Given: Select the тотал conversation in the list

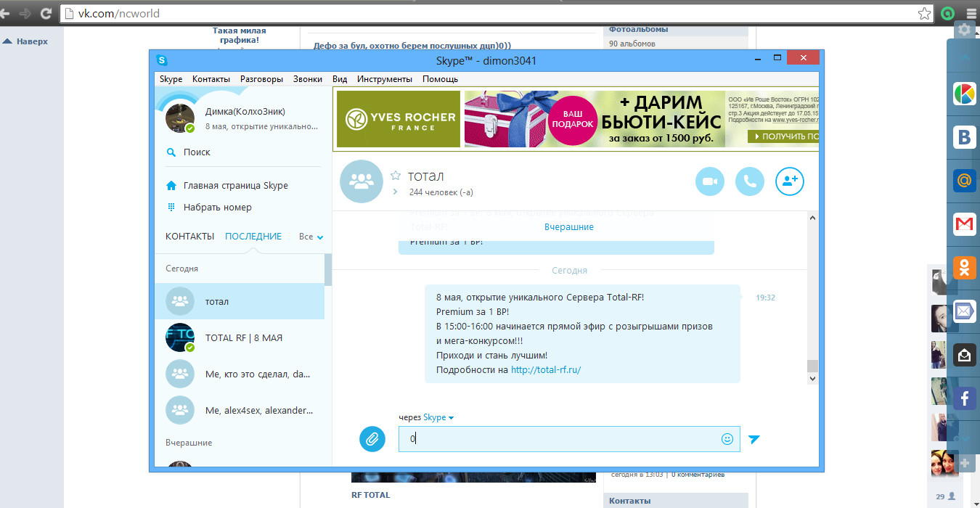Looking at the screenshot, I should tap(240, 301).
